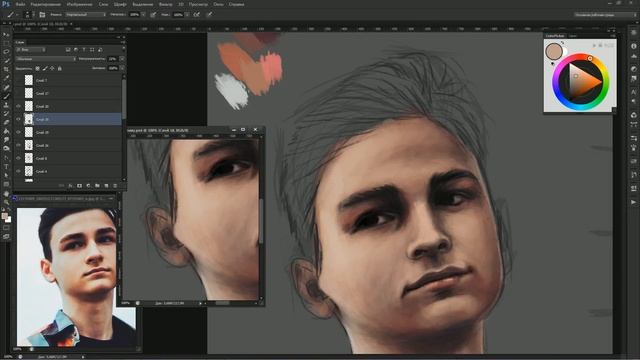Open the blend mode dropdown in Layers
The image size is (640, 360).
46,59
